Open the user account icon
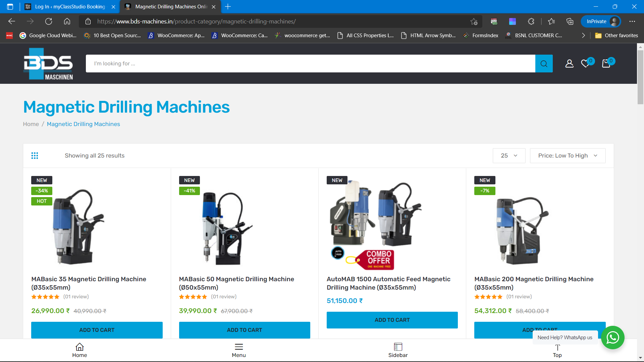The image size is (644, 362). (x=570, y=63)
